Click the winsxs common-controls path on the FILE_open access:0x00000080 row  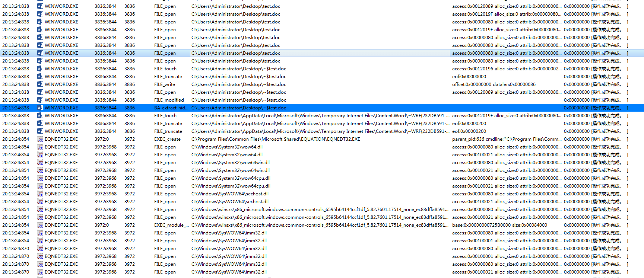[320, 209]
